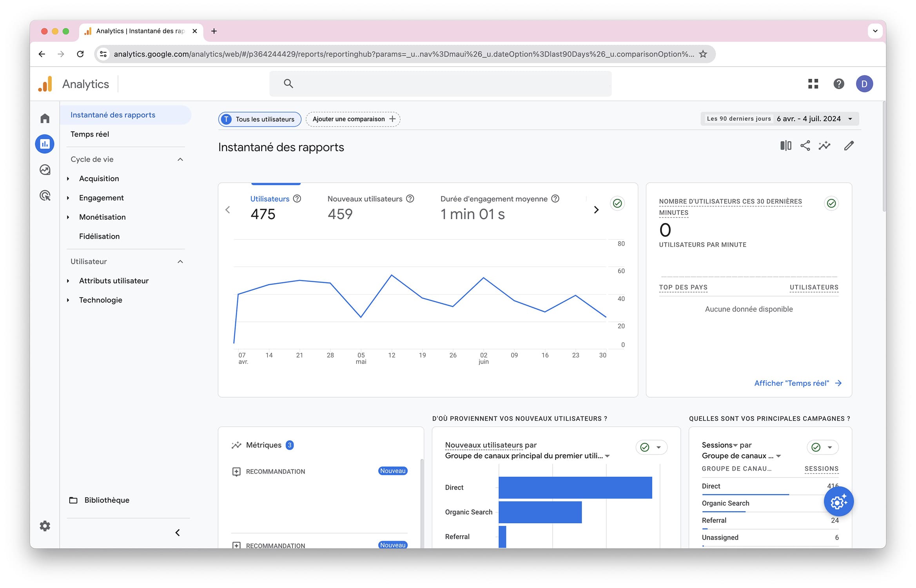The image size is (916, 588).
Task: Expand Attributs utilisateur item
Action: pos(68,281)
